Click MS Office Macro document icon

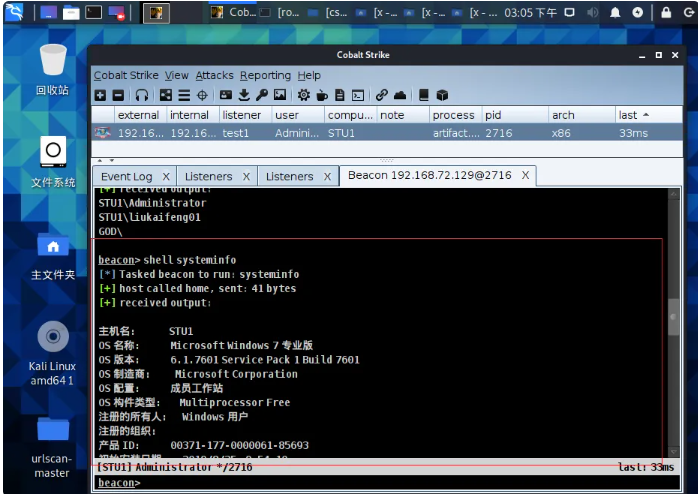[x=340, y=95]
